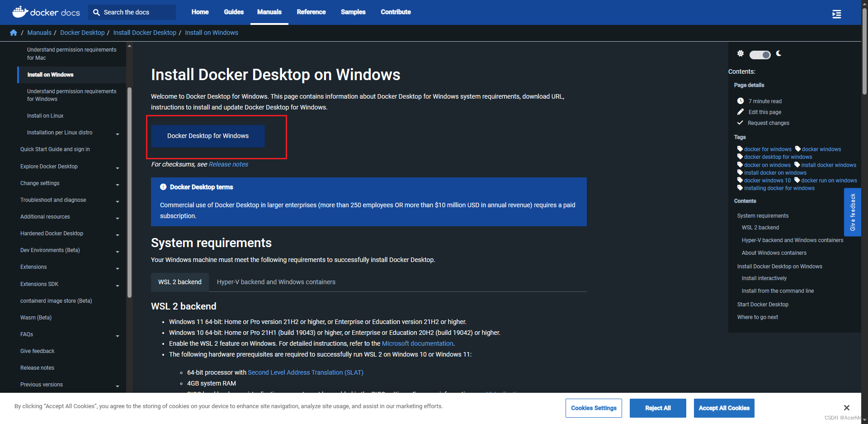Download Docker Desktop for Windows button

coord(208,136)
